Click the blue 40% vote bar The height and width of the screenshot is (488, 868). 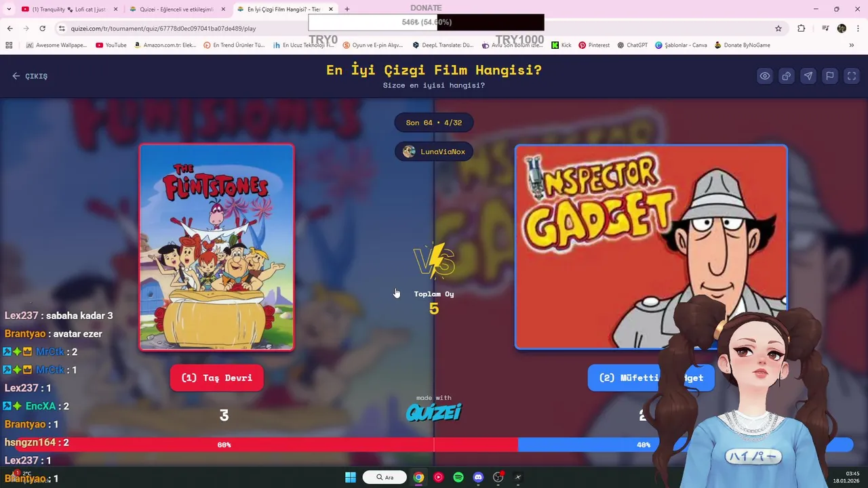(x=685, y=445)
